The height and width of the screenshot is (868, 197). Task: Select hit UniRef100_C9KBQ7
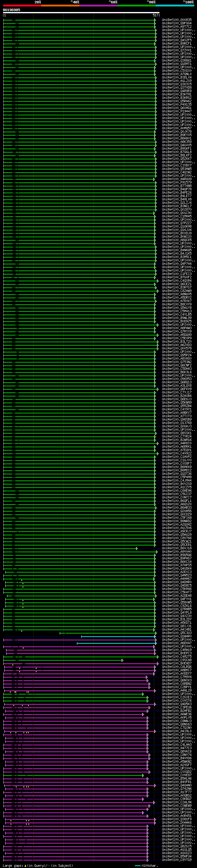pos(176,799)
